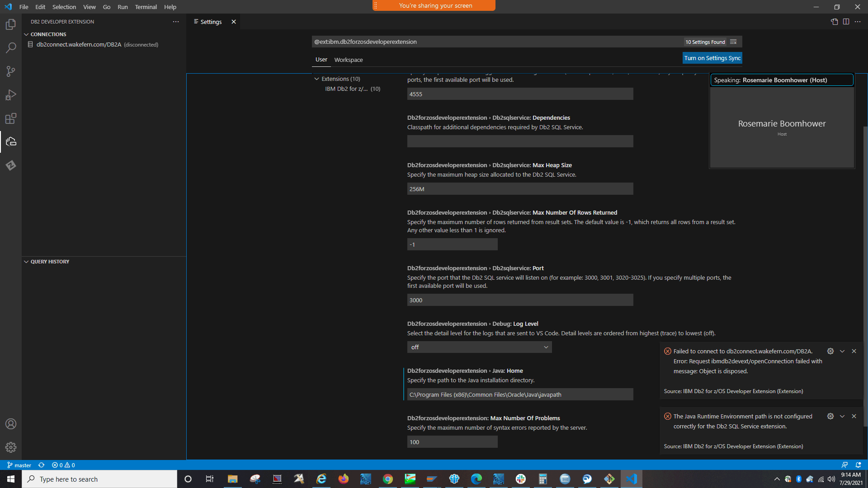The image size is (868, 488).
Task: Dismiss the Java Runtime Environment error notification
Action: pyautogui.click(x=854, y=416)
